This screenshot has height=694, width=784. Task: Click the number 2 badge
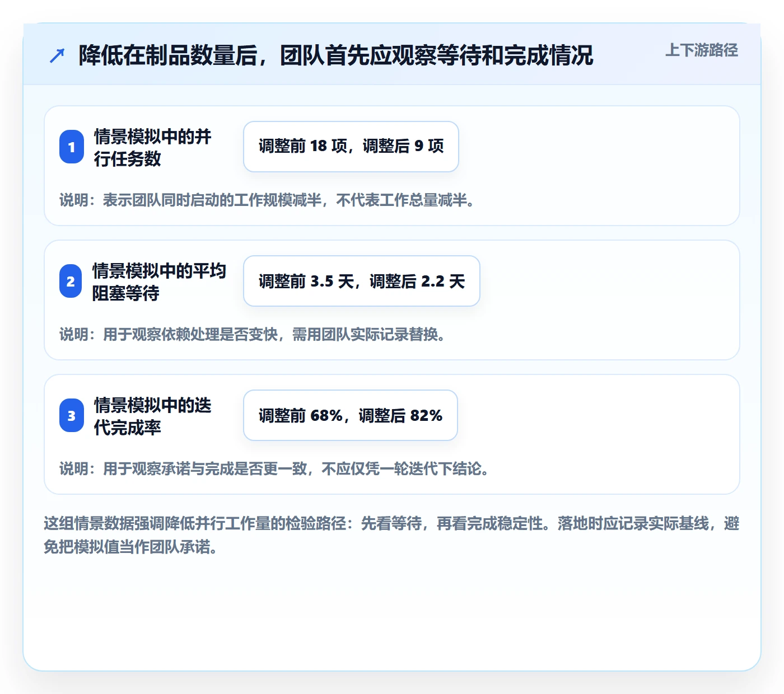(71, 281)
